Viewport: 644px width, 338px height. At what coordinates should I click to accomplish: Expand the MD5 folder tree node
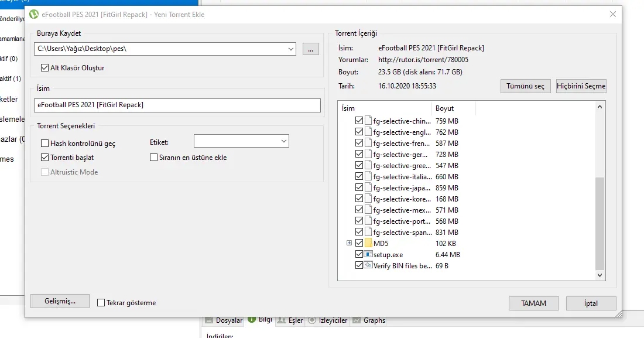point(349,243)
